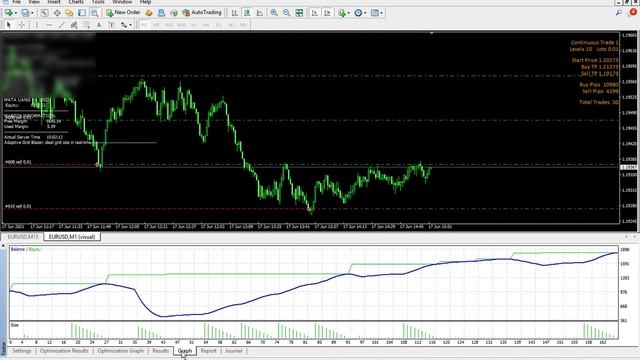This screenshot has height=360, width=640.
Task: Select the equidistant channel tool
Action: 74,25
